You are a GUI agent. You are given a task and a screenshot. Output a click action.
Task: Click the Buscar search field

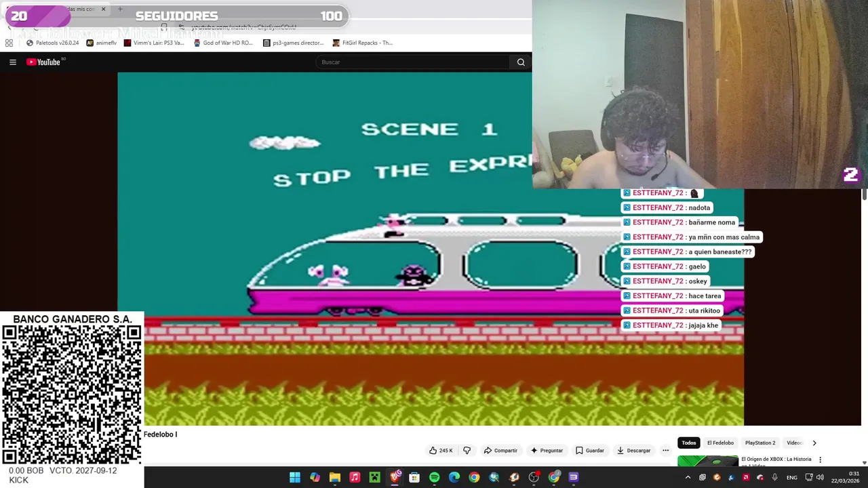coord(413,62)
